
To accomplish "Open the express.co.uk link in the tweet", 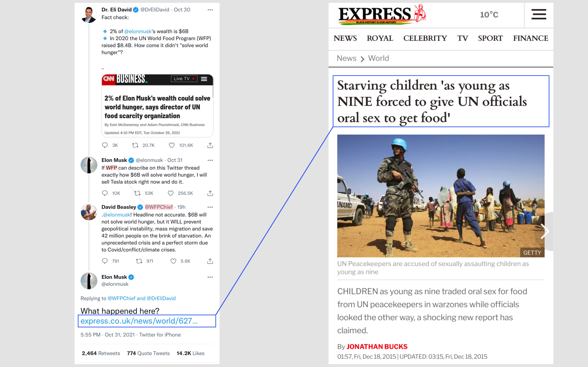I will (139, 321).
